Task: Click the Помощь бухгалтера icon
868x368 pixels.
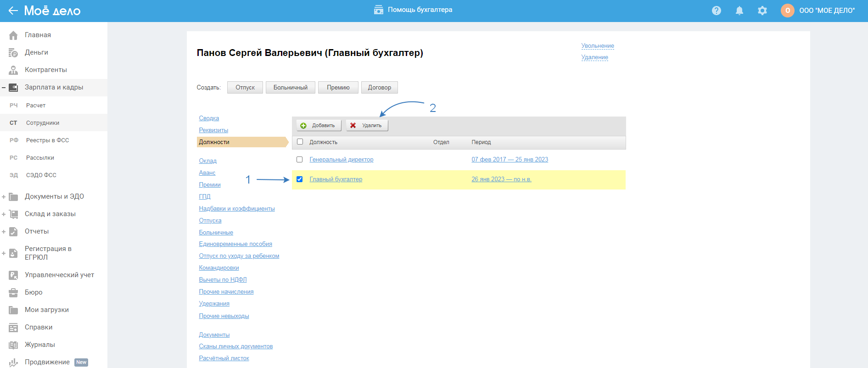Action: [379, 10]
